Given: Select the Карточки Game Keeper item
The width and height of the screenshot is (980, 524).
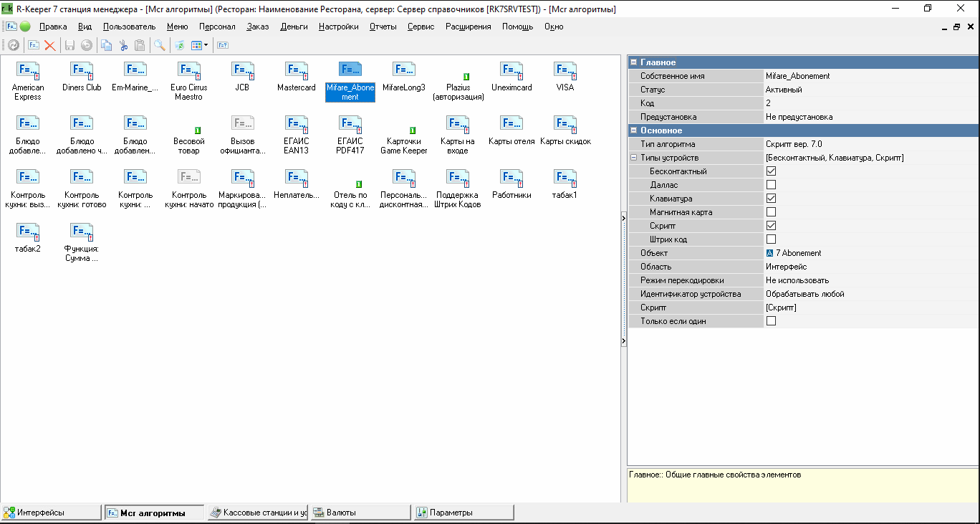Looking at the screenshot, I should point(404,140).
